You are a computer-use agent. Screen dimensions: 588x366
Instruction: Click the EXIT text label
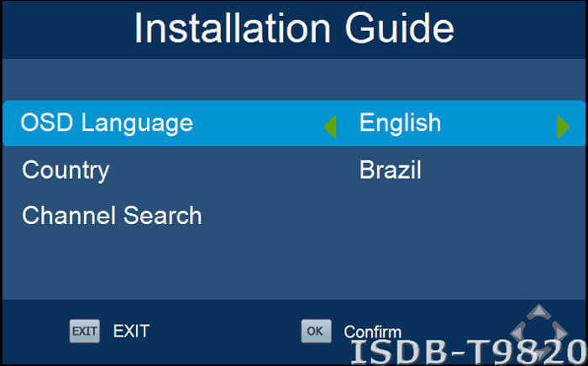tap(131, 331)
